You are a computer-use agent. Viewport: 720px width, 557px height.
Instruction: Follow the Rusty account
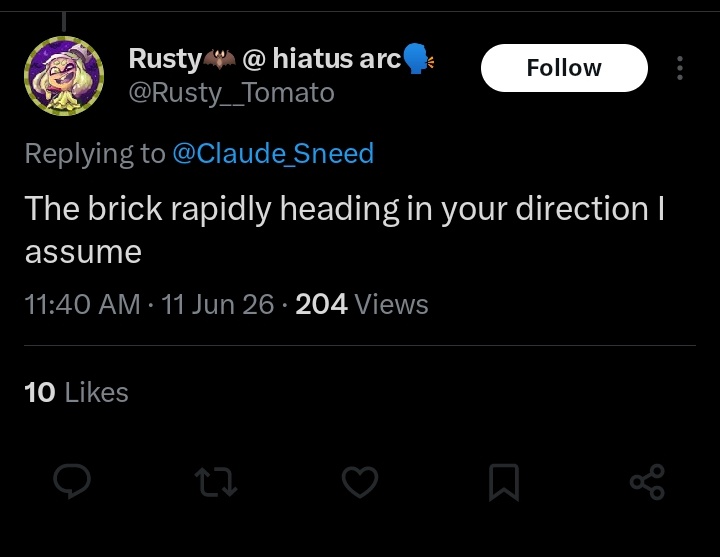(564, 68)
